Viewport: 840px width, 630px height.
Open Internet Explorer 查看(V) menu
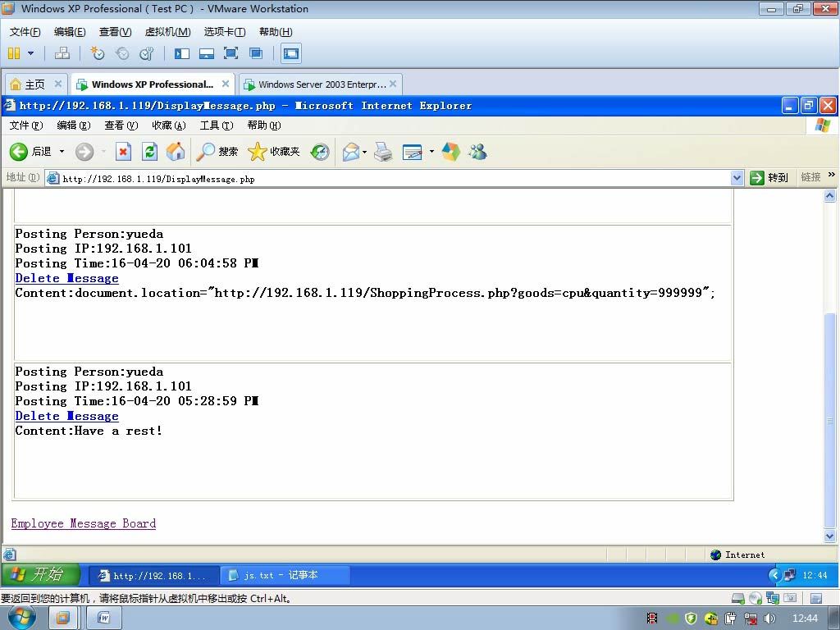[121, 126]
